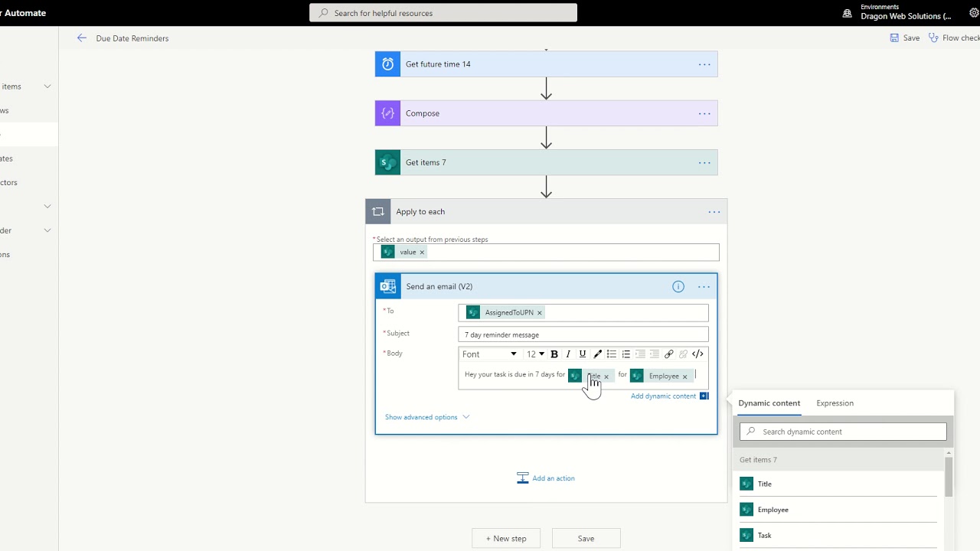
Task: Click the Search dynamic content field
Action: (x=842, y=431)
